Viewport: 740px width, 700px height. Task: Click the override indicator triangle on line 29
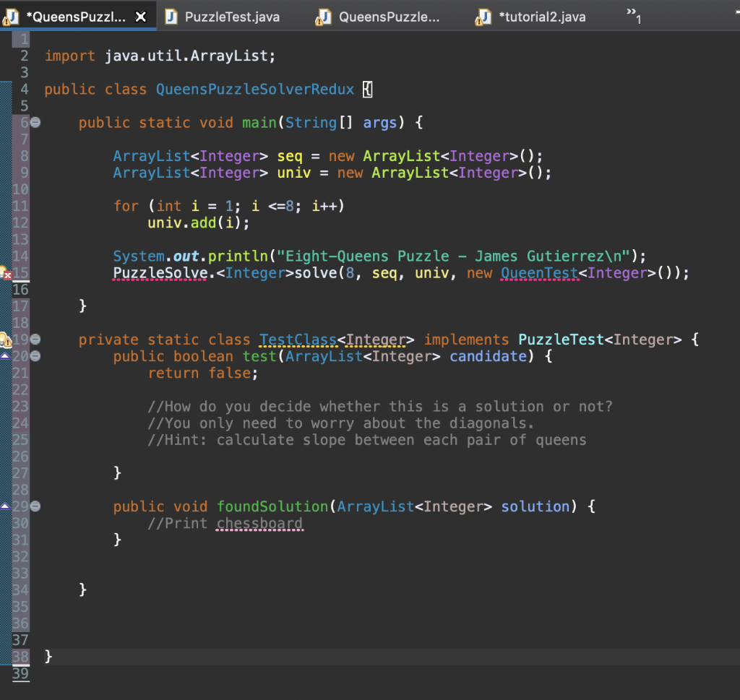pyautogui.click(x=5, y=506)
